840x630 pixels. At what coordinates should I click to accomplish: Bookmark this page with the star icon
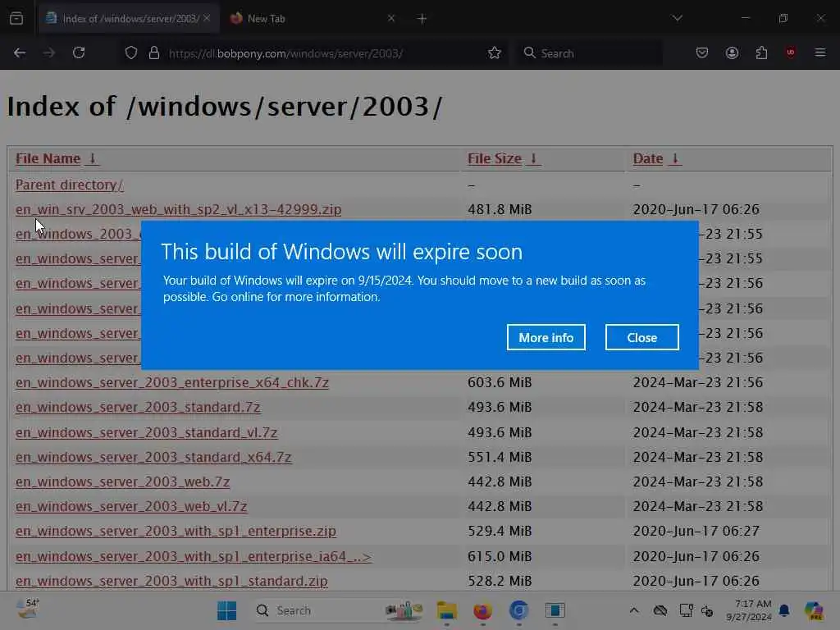pyautogui.click(x=495, y=53)
